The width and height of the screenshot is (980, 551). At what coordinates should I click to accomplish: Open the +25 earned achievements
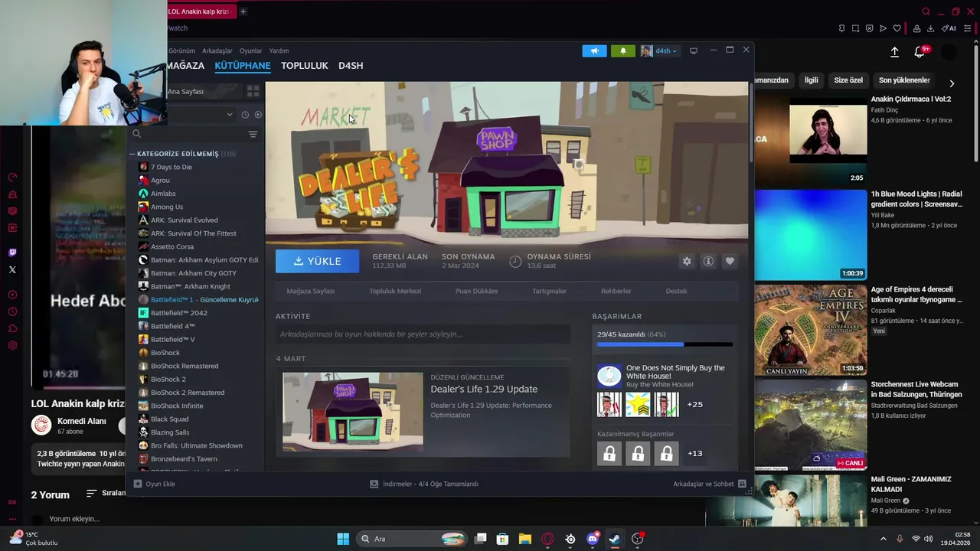[695, 404]
